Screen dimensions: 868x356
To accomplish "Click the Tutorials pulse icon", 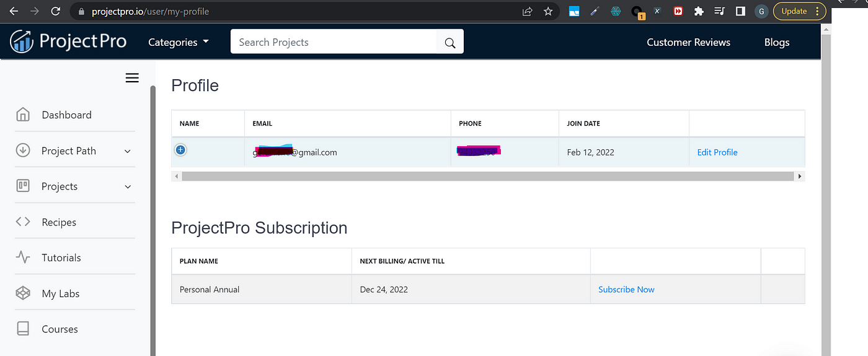I will pos(23,258).
